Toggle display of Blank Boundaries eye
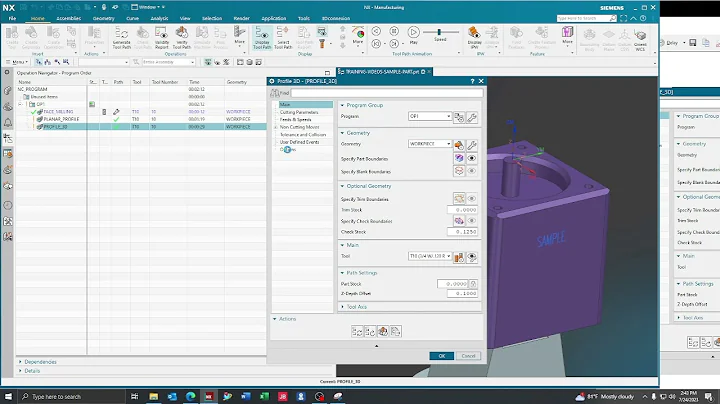The width and height of the screenshot is (720, 404). (472, 171)
